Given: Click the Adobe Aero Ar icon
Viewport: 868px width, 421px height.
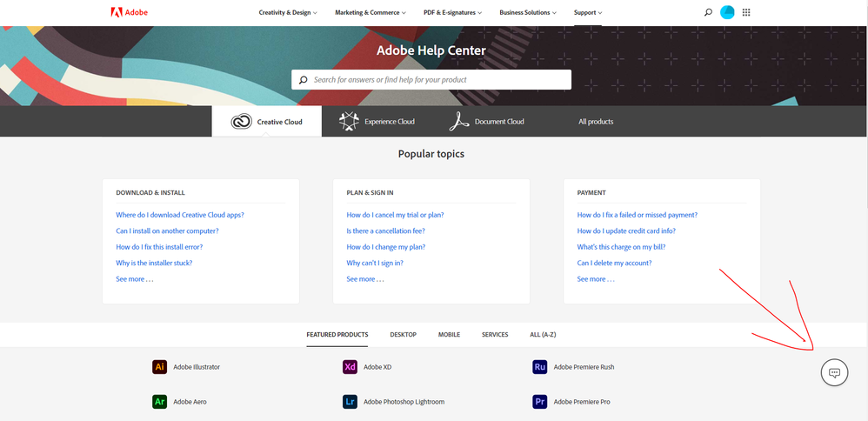Looking at the screenshot, I should (x=159, y=402).
